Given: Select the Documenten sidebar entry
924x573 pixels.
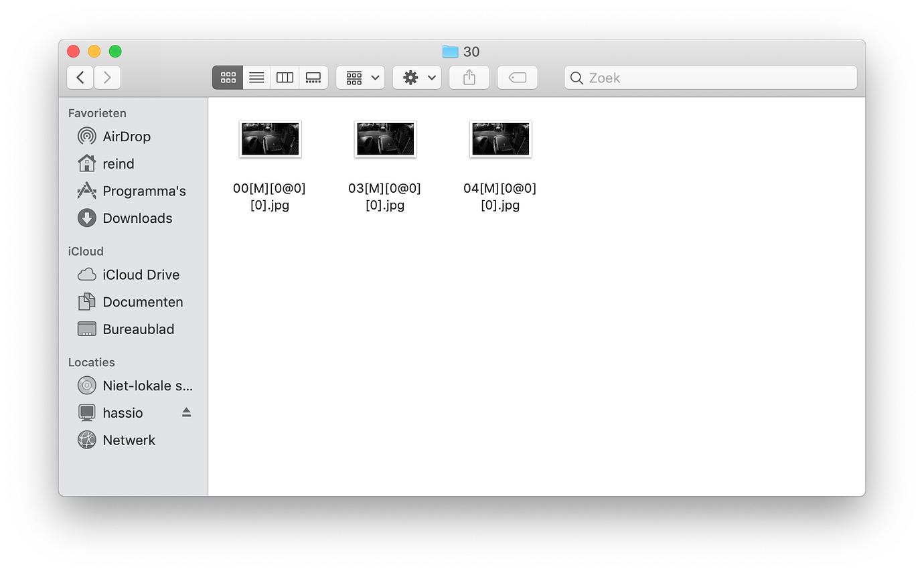Looking at the screenshot, I should click(x=143, y=302).
